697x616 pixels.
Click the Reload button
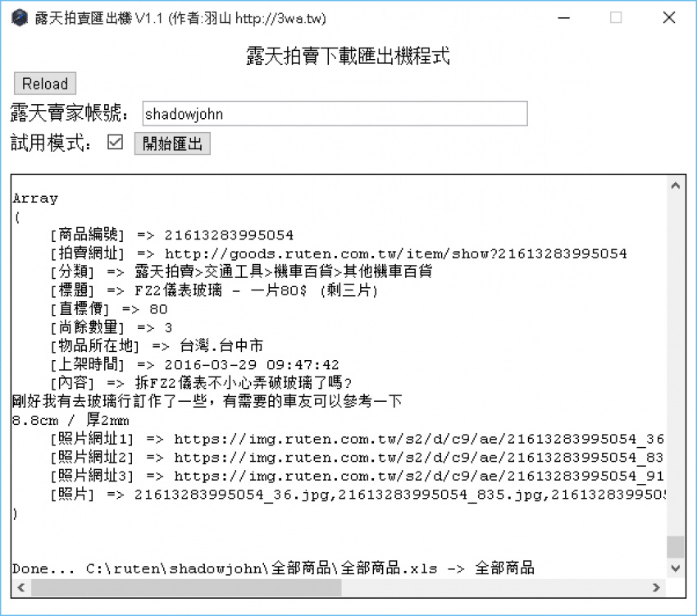point(44,83)
